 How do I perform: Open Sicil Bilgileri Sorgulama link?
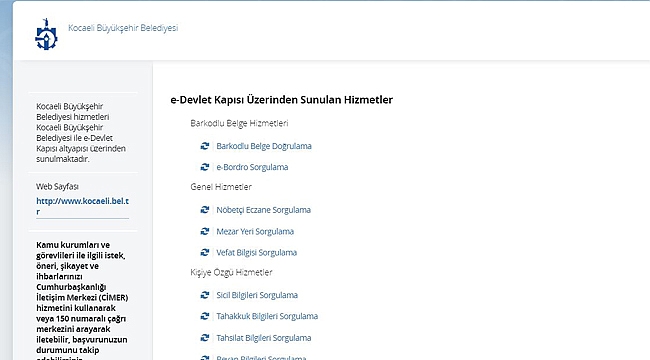click(x=257, y=295)
